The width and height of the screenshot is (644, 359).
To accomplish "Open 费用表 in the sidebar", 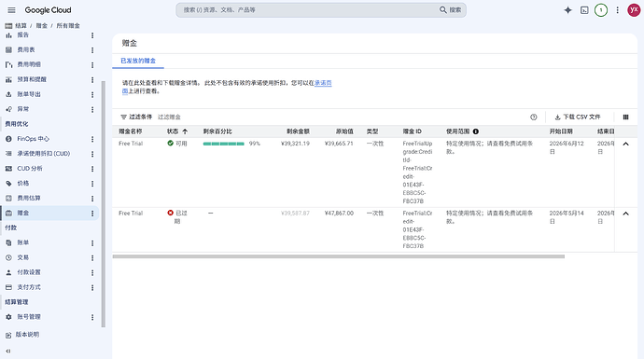I will pos(26,50).
